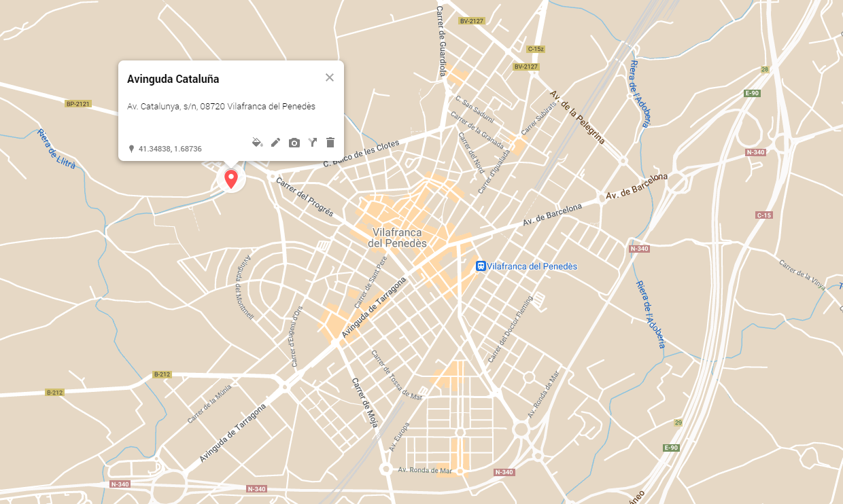Screen dimensions: 843x504
Task: Click the Riera de Llitrà river label
Action: tap(57, 149)
